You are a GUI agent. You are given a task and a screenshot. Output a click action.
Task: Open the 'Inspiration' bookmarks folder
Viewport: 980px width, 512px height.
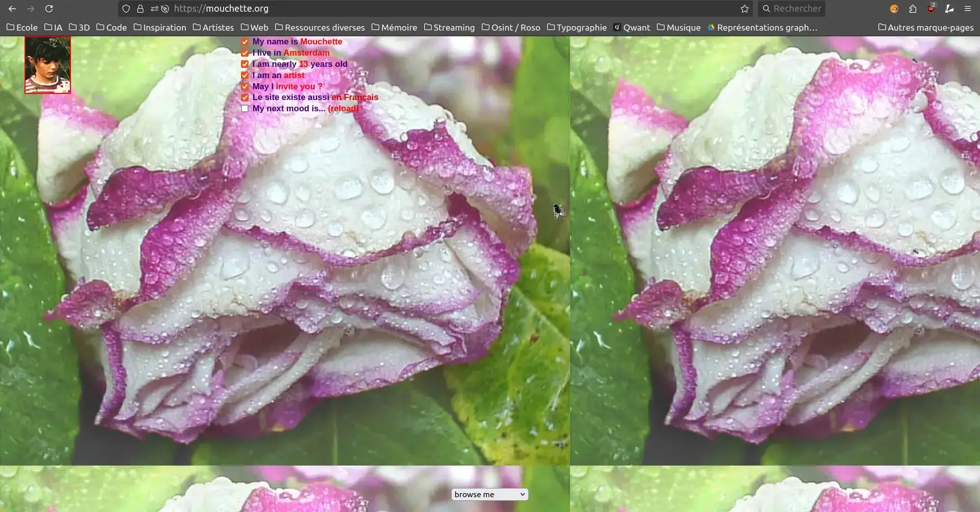(160, 28)
